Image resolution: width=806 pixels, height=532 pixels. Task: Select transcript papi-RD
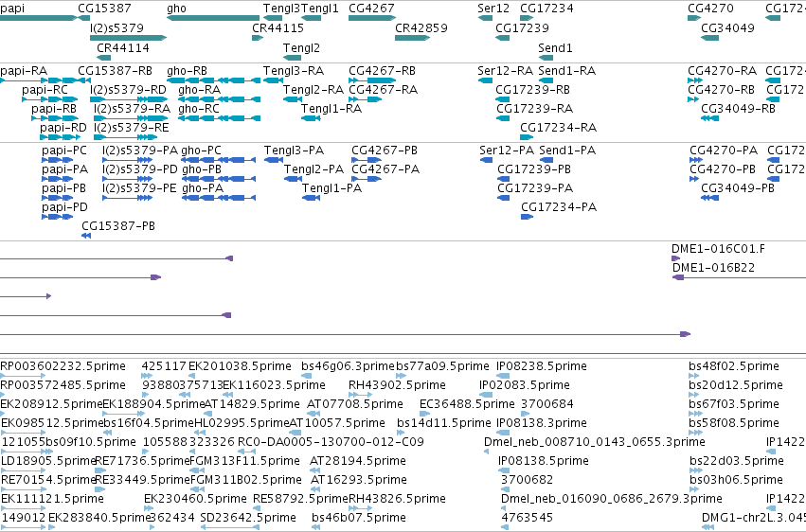[60, 137]
